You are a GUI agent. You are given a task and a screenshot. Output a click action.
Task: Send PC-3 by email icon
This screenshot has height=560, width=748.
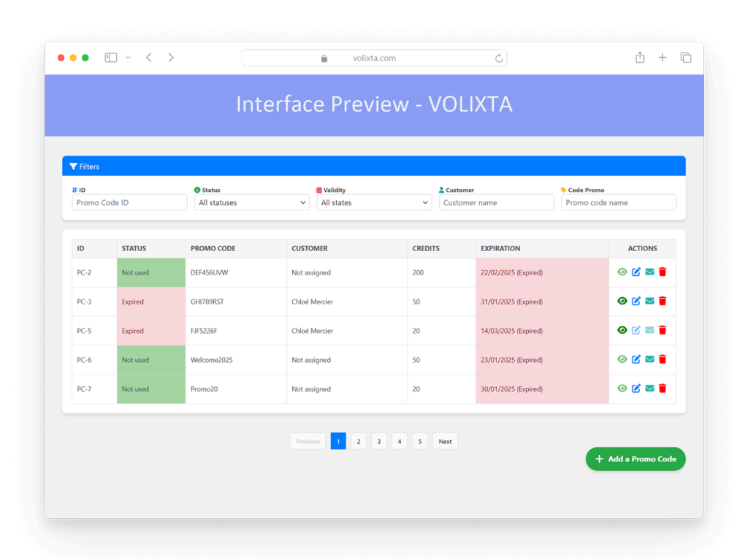pos(649,301)
